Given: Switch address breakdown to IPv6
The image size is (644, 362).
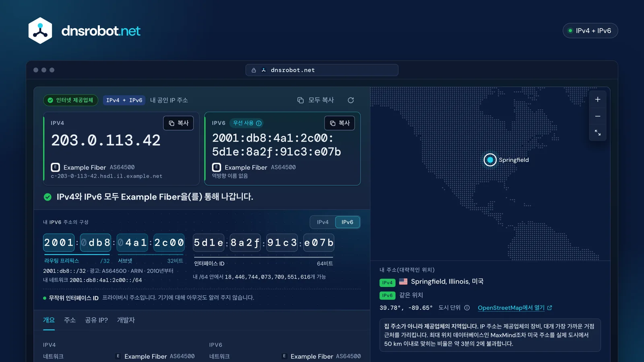Looking at the screenshot, I should 347,222.
